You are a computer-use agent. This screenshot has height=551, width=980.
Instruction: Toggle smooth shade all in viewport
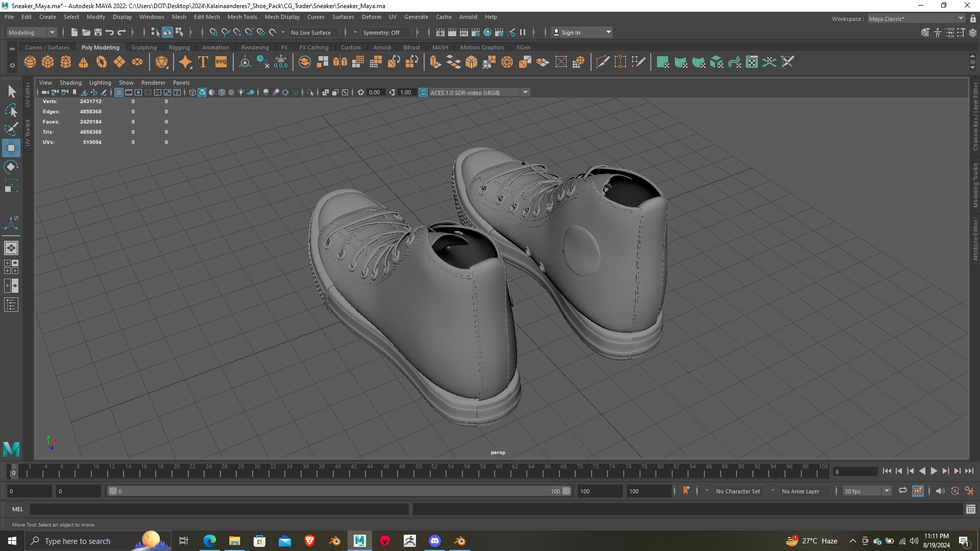[x=202, y=92]
